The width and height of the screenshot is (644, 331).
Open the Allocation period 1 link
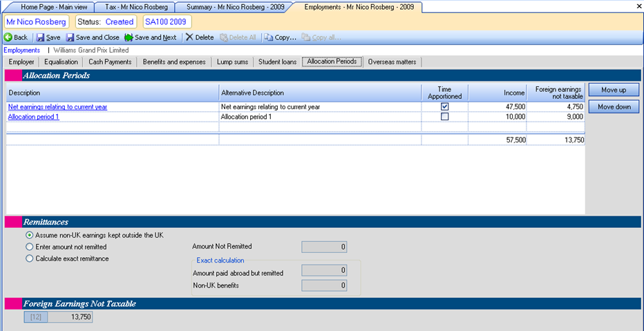[34, 117]
